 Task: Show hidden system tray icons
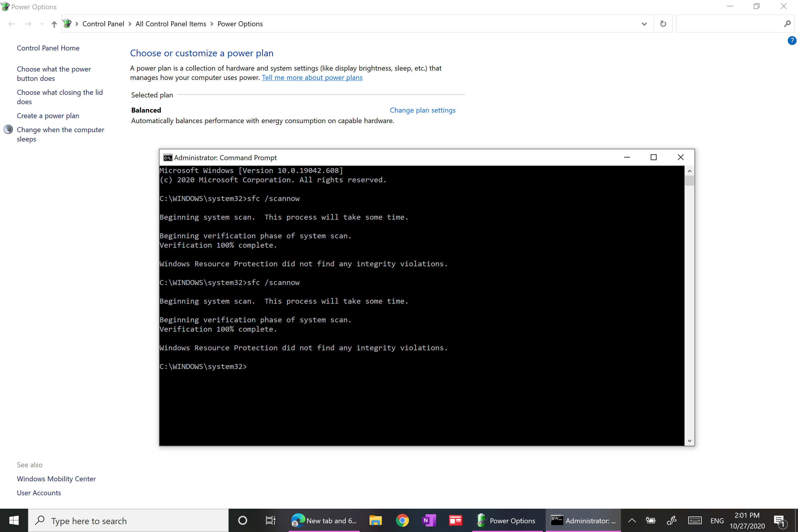[632, 520]
